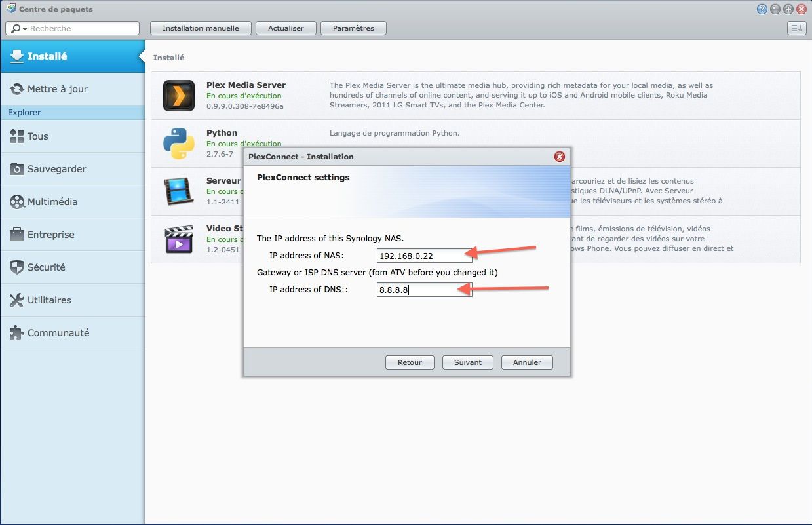Screen dimensions: 812x525
Task: Click Python version text 2.7.6-7
Action: [x=220, y=153]
